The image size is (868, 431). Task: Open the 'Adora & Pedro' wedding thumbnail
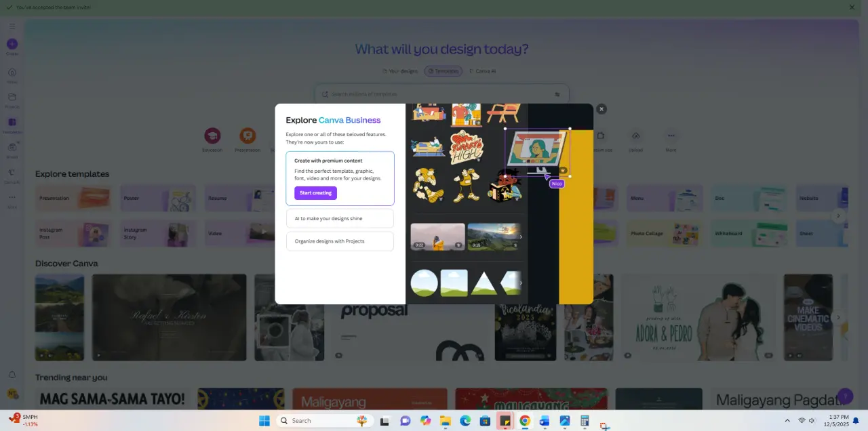coord(698,317)
